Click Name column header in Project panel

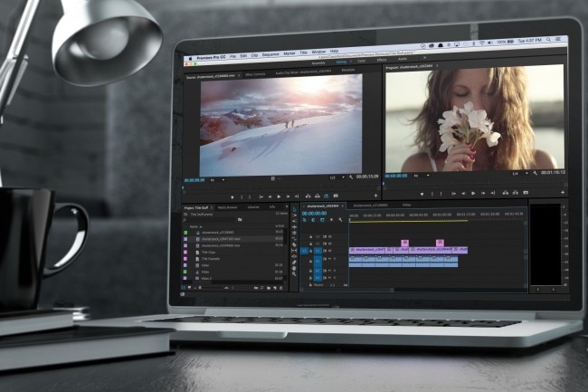pyautogui.click(x=194, y=226)
